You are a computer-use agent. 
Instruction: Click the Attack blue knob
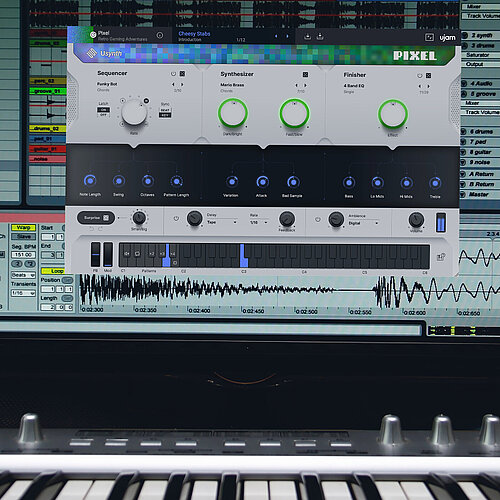(x=263, y=182)
